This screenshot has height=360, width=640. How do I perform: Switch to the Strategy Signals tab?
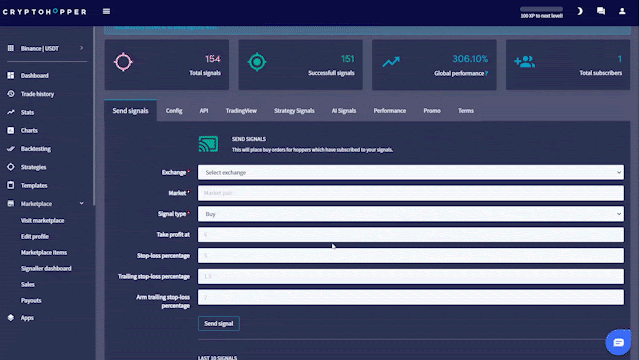(294, 111)
